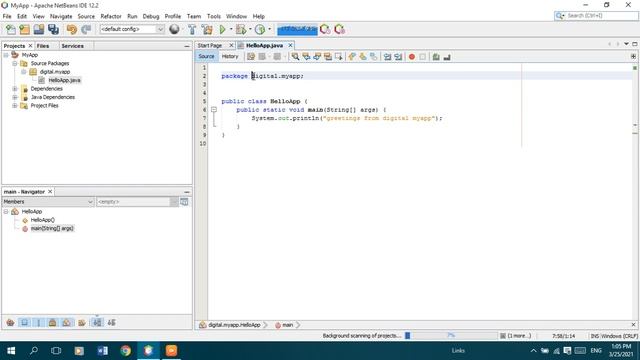Click the main breadcrumb in editor
The image size is (640, 360).
coord(287,325)
